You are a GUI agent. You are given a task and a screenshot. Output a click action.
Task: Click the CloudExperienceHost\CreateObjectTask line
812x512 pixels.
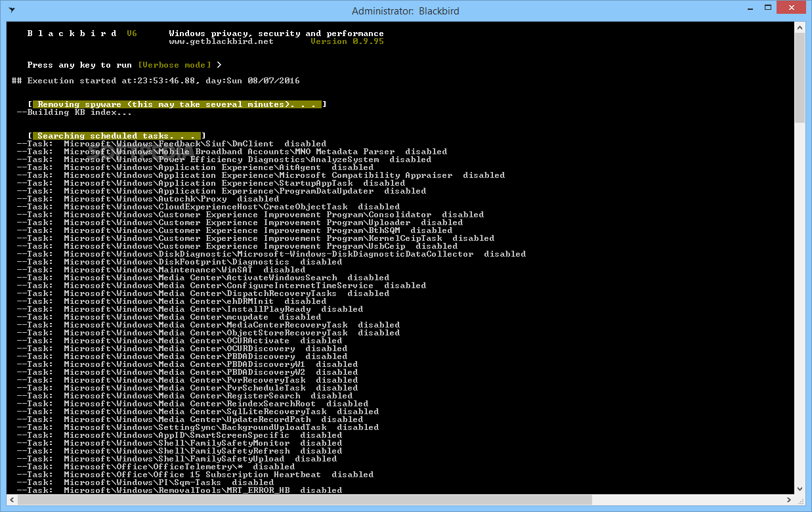coord(208,207)
